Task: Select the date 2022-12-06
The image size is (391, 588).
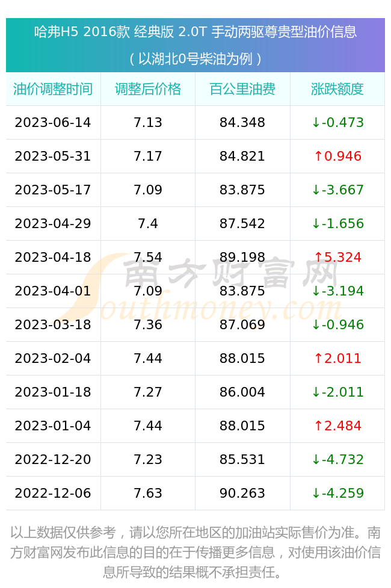Action: coord(53,493)
